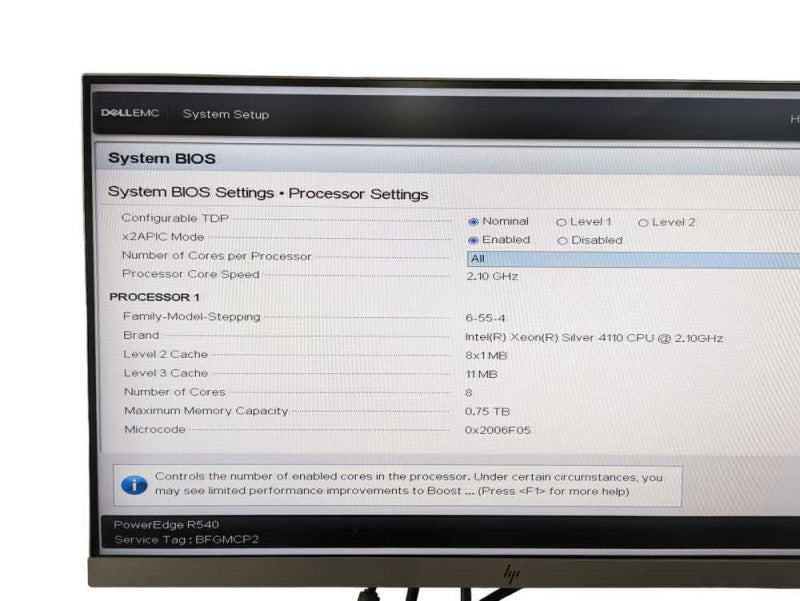Select the x2APIC Mode label
The image size is (800, 601).
coord(163,237)
